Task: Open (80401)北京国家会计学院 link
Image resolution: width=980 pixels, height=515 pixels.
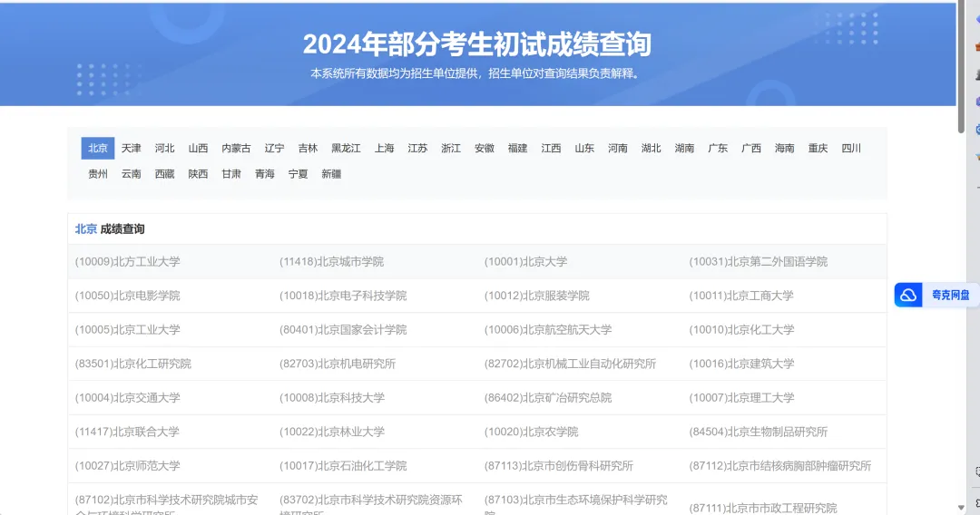Action: coord(343,330)
